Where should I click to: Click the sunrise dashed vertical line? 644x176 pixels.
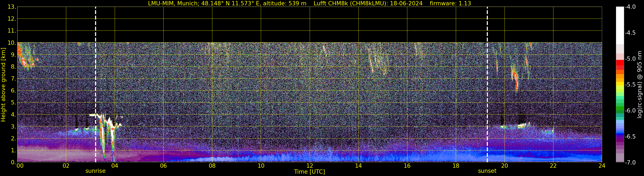coord(95,85)
